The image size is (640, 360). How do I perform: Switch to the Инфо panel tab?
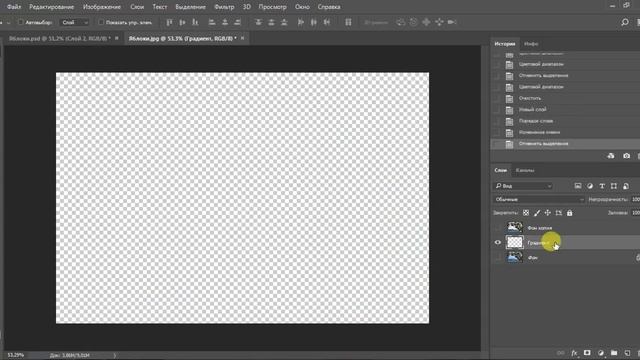[x=531, y=44]
